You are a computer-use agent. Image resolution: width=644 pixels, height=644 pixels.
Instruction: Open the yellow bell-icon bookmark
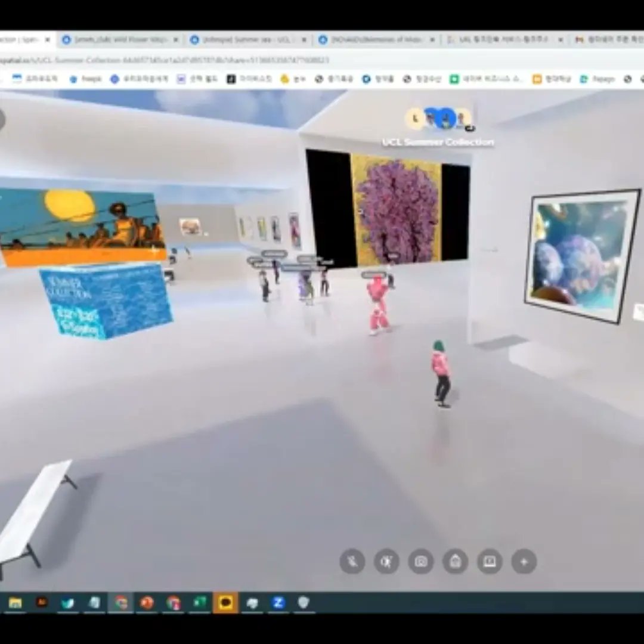292,79
